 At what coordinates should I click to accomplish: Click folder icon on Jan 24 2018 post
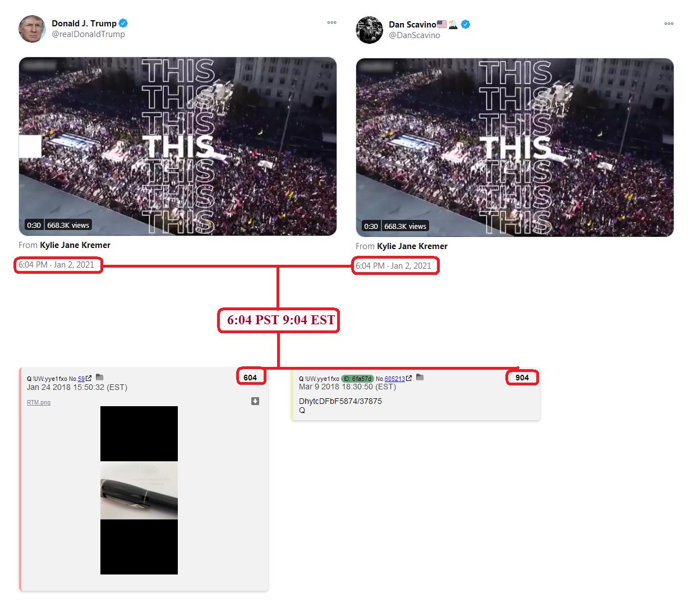tap(99, 378)
